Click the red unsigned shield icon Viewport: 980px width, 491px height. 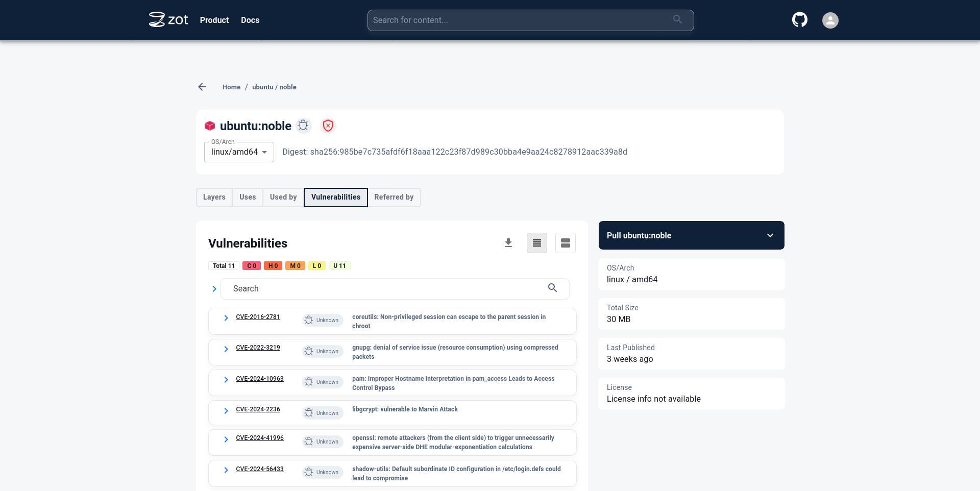[328, 126]
